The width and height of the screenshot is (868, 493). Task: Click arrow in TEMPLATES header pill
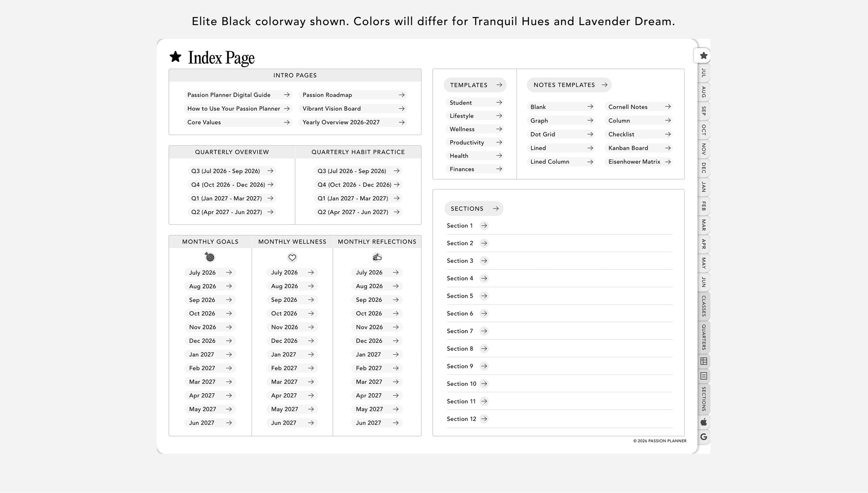499,85
